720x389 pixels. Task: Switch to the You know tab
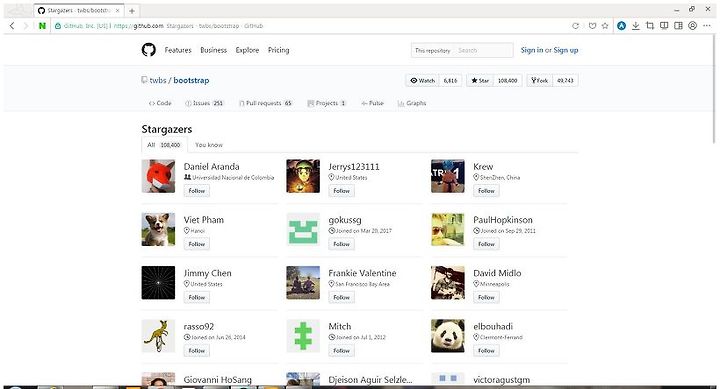coord(209,145)
